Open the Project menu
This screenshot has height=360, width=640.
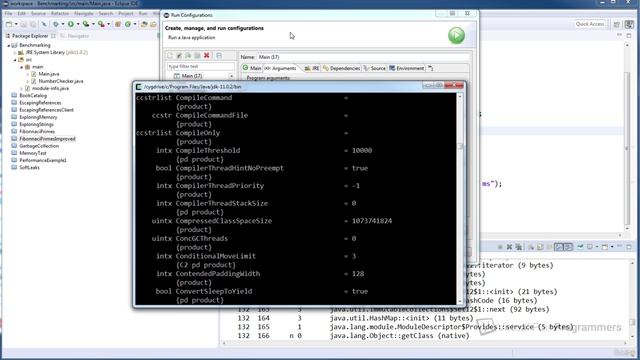(125, 13)
